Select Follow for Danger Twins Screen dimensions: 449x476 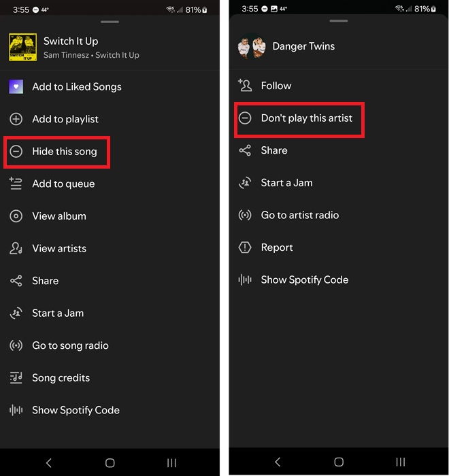coord(276,86)
